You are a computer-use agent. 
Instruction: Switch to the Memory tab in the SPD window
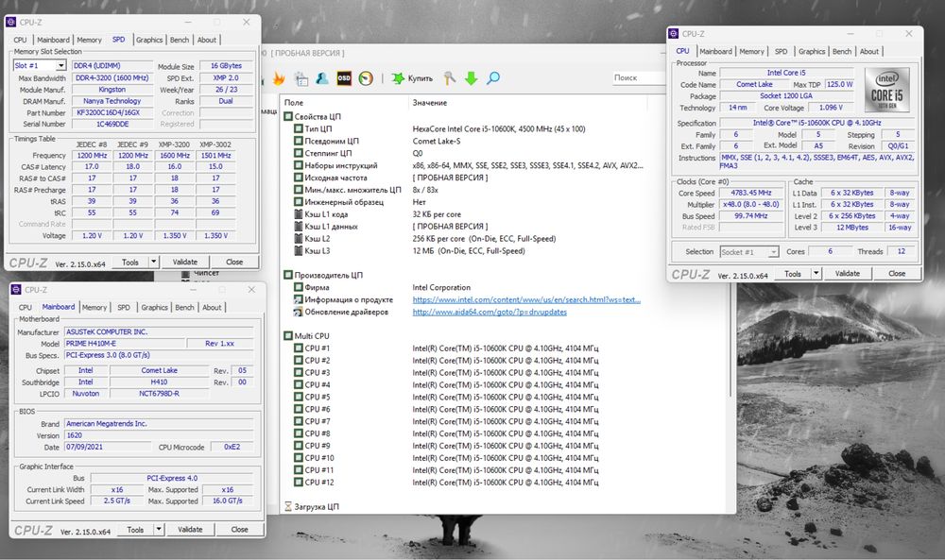[x=89, y=40]
